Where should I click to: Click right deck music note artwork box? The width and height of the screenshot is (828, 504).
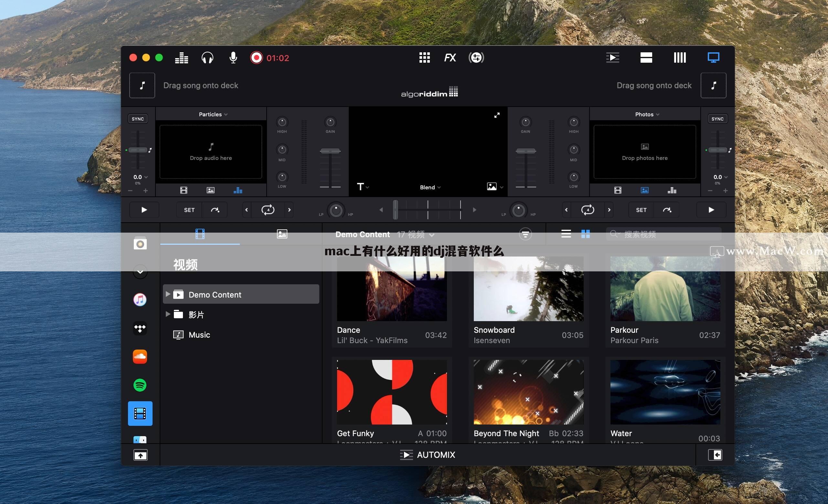[713, 85]
